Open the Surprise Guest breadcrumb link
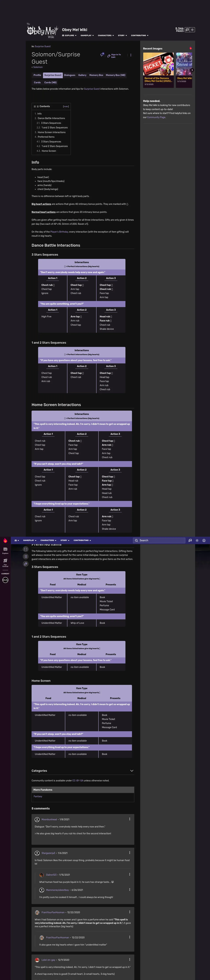The height and width of the screenshot is (980, 210). (43, 46)
